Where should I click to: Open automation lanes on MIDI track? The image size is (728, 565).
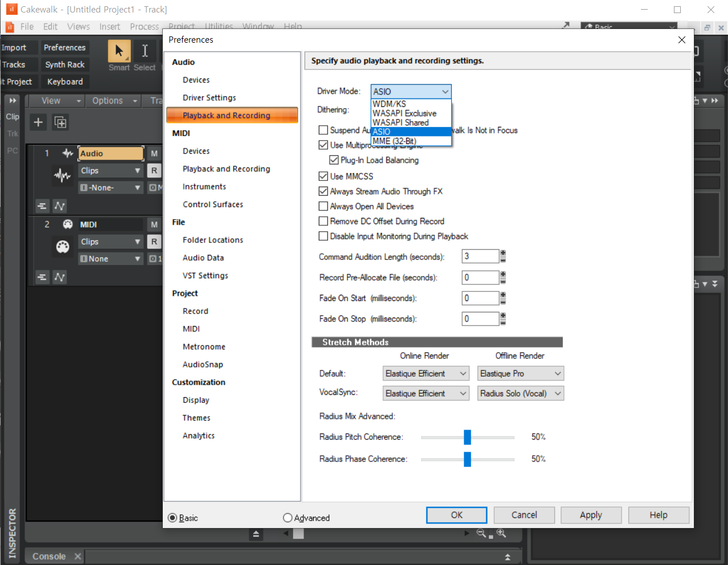(x=60, y=277)
